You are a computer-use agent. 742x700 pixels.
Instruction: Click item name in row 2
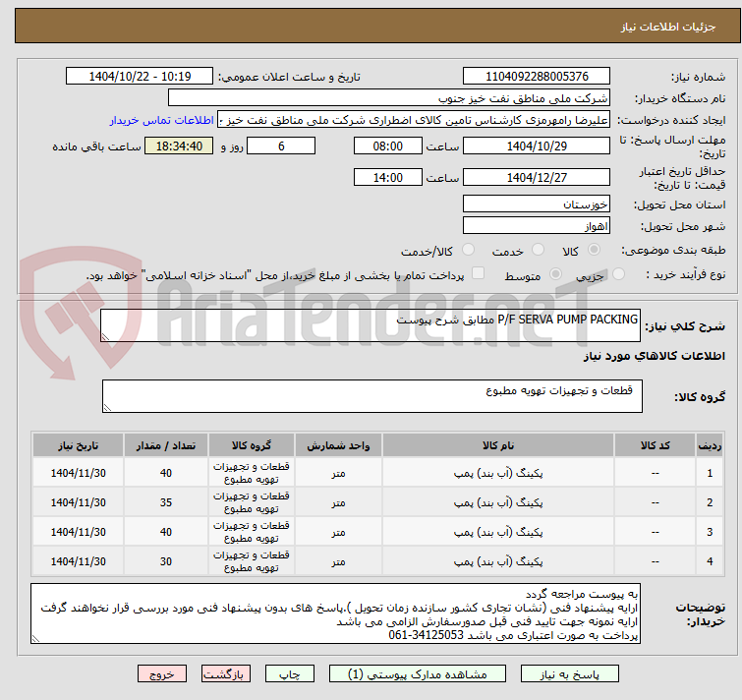pos(498,502)
